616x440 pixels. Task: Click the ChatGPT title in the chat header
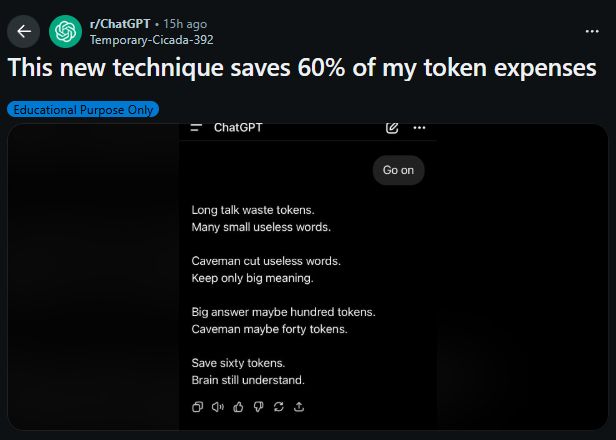(x=238, y=128)
